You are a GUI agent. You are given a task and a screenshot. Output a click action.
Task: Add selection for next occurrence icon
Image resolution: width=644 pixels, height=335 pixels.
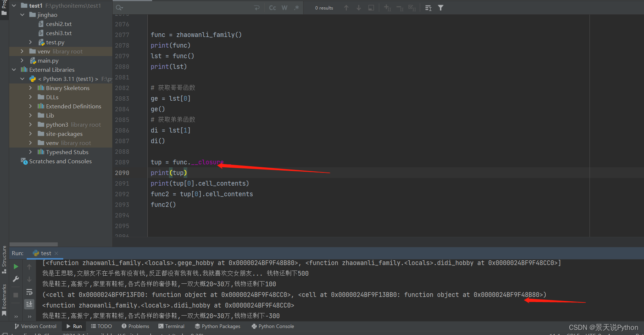pyautogui.click(x=388, y=8)
